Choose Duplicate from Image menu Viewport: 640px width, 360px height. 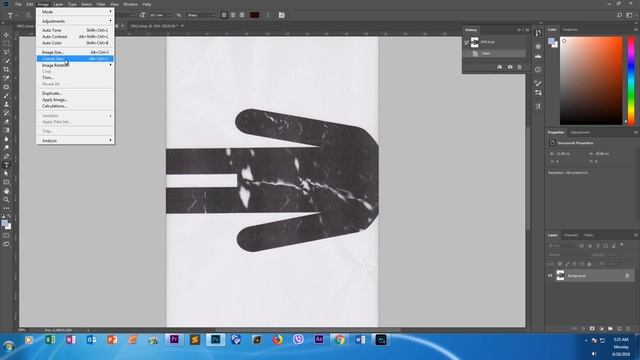pyautogui.click(x=75, y=93)
